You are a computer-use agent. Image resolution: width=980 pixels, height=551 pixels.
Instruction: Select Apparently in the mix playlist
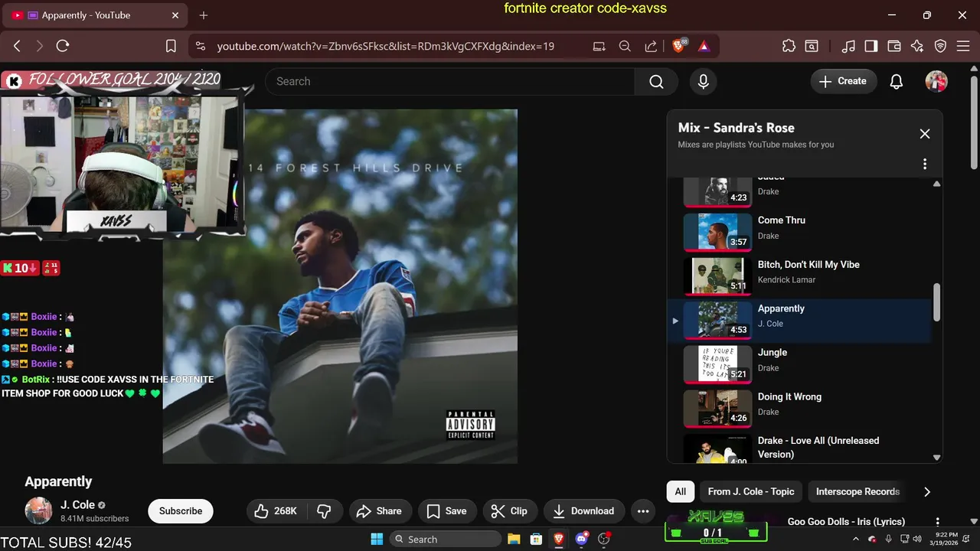tap(800, 321)
